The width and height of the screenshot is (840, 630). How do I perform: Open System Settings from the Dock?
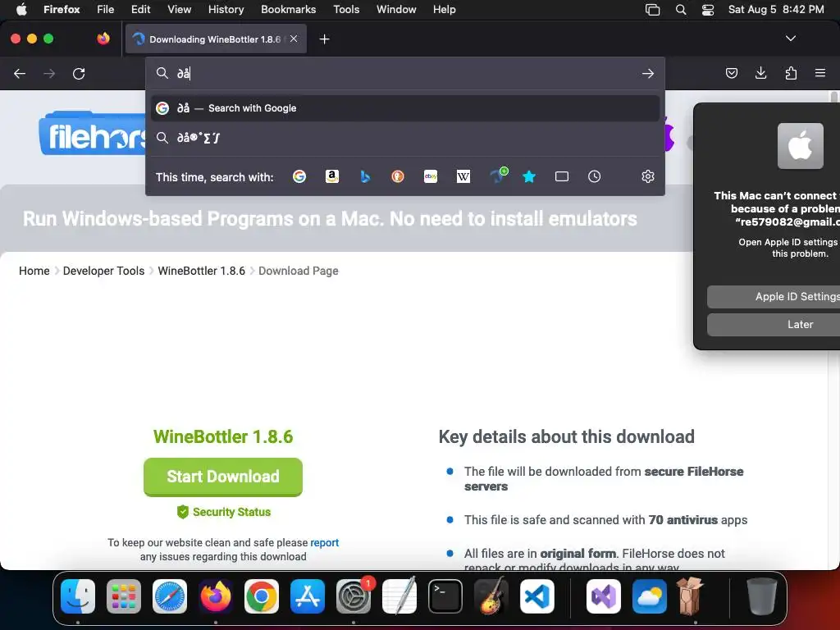pos(354,596)
